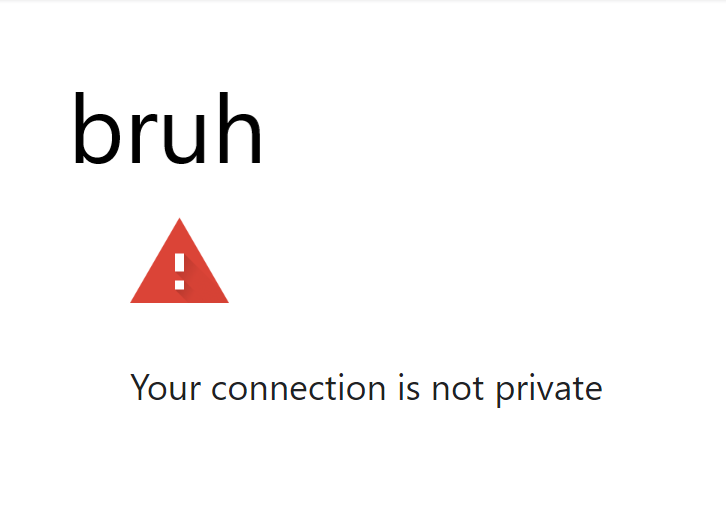Click the word "is" in the message
The height and width of the screenshot is (516, 726).
tap(409, 387)
